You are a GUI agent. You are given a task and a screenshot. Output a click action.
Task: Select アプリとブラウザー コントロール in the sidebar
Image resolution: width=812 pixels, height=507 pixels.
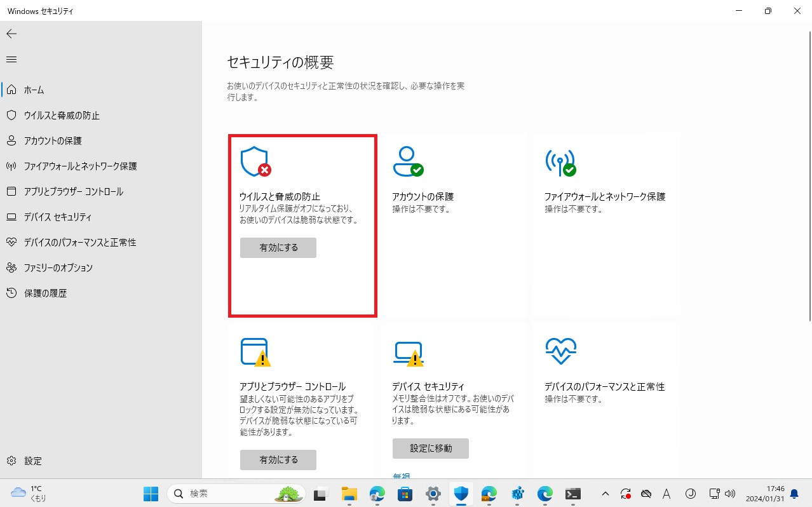(x=101, y=191)
